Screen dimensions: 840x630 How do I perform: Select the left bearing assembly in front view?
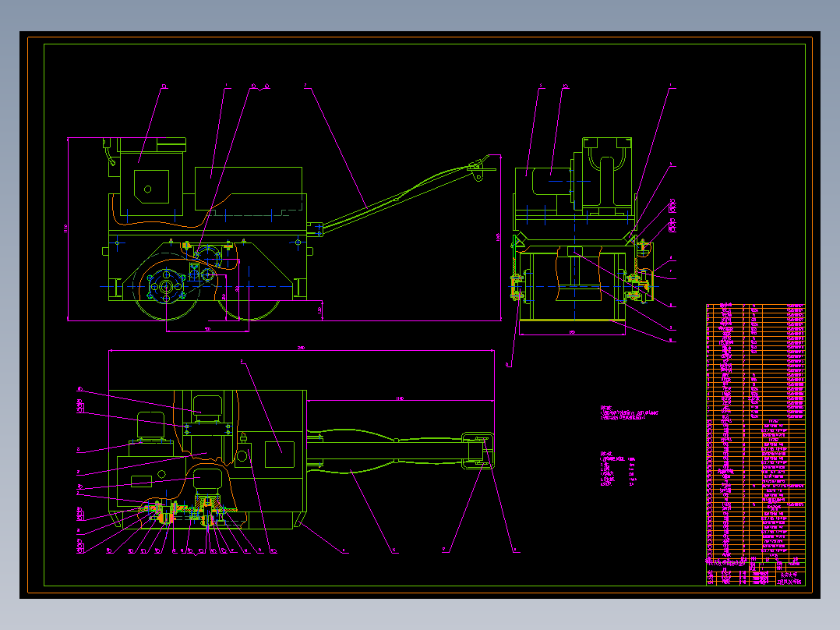517,286
